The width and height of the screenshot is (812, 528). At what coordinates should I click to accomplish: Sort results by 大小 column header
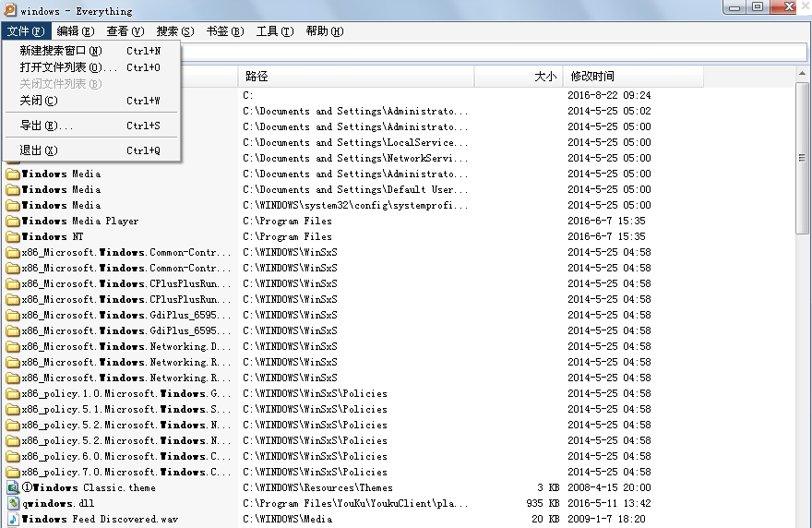(x=544, y=76)
